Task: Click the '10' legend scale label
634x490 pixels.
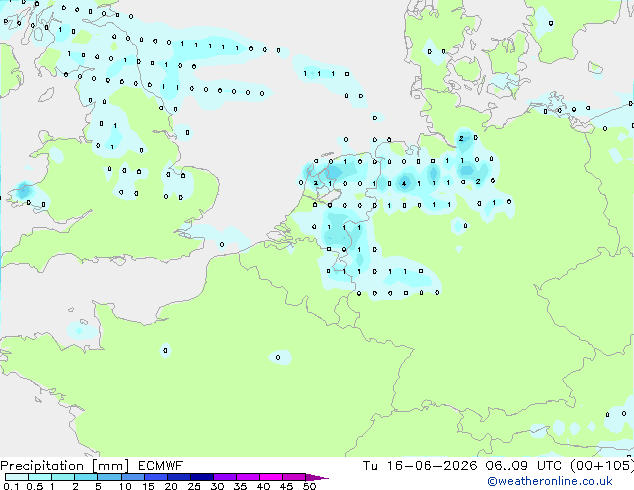Action: (125, 486)
